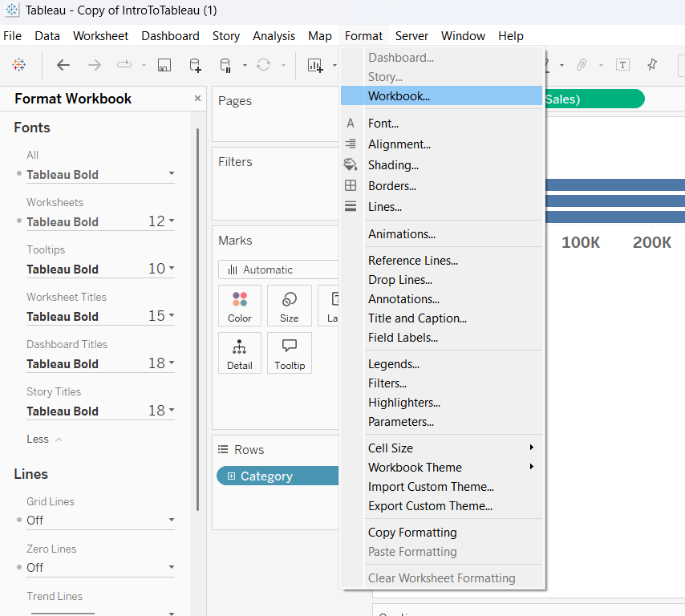Open the All fonts dropdown

click(172, 173)
